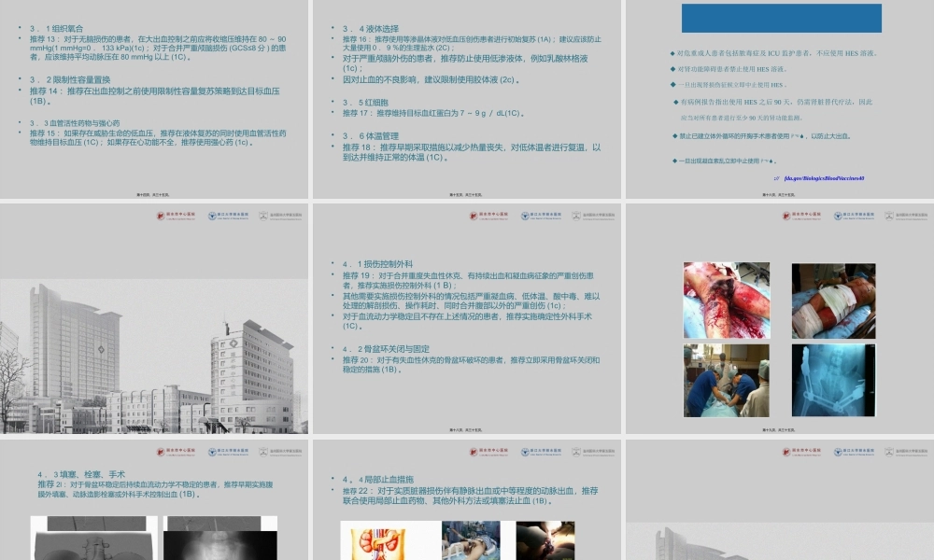Click the 3.5 红细胞 heading

coord(367,103)
